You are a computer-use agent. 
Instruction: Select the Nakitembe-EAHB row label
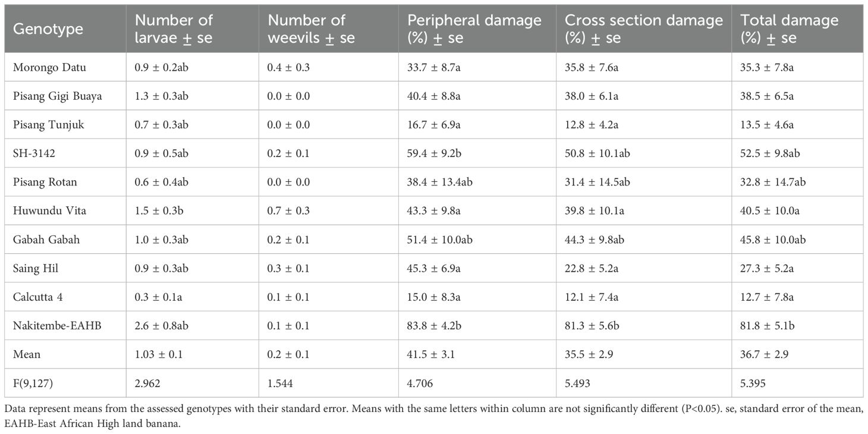[54, 326]
